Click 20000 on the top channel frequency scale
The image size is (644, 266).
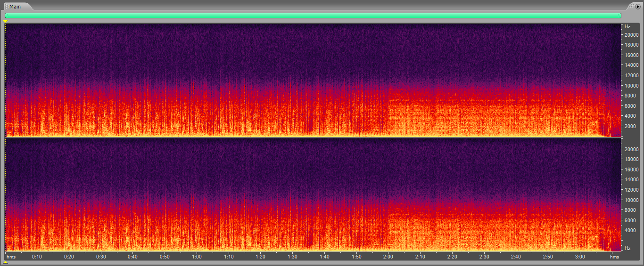pyautogui.click(x=631, y=35)
